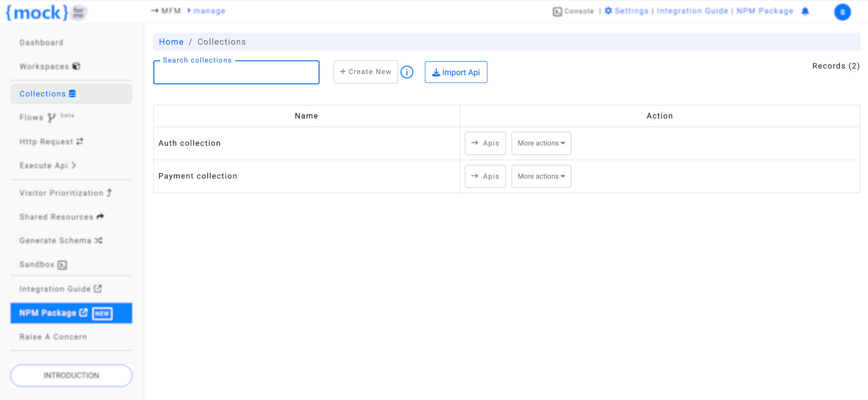The height and width of the screenshot is (400, 868).
Task: Click the Action column header
Action: [x=660, y=116]
